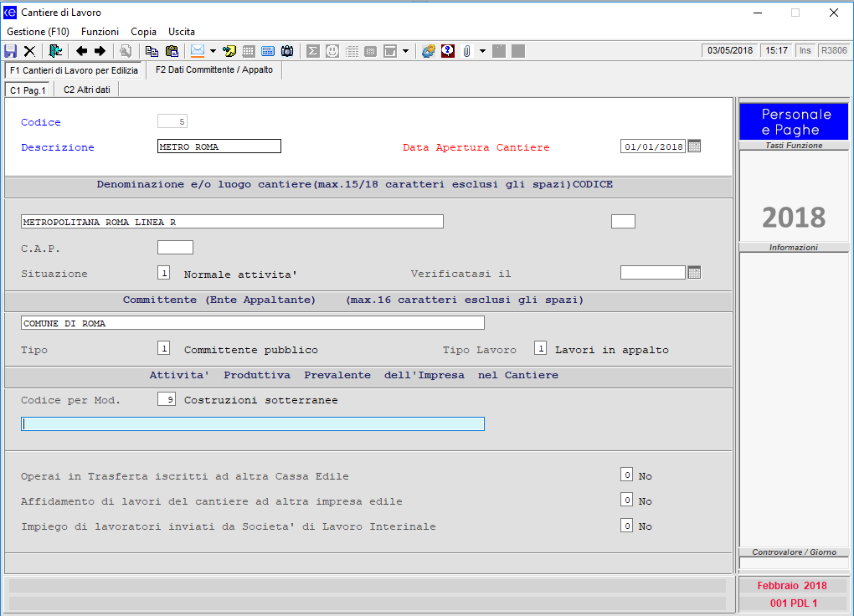
Task: Click the Sigma sum icon
Action: (312, 51)
